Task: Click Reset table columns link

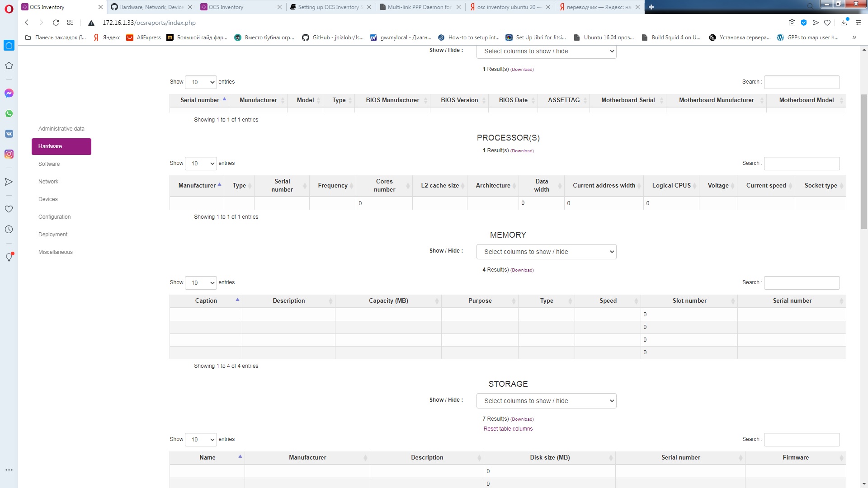Action: point(508,428)
